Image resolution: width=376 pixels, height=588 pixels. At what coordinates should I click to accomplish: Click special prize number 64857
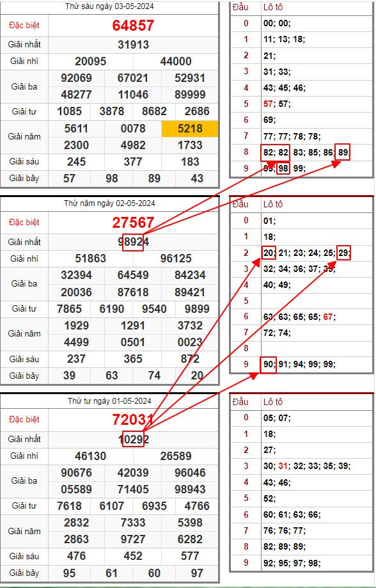point(133,26)
